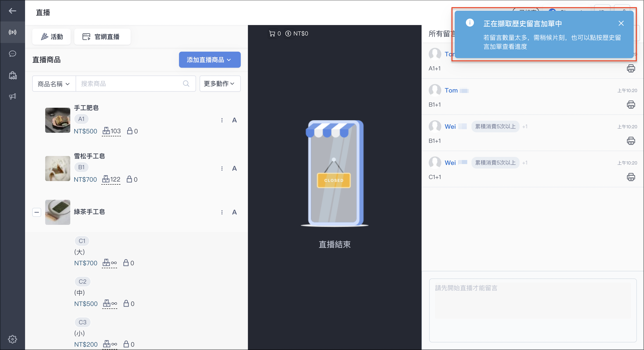Open Tom's name on B1+1 comment
Viewport: 644px width, 350px height.
tap(451, 90)
